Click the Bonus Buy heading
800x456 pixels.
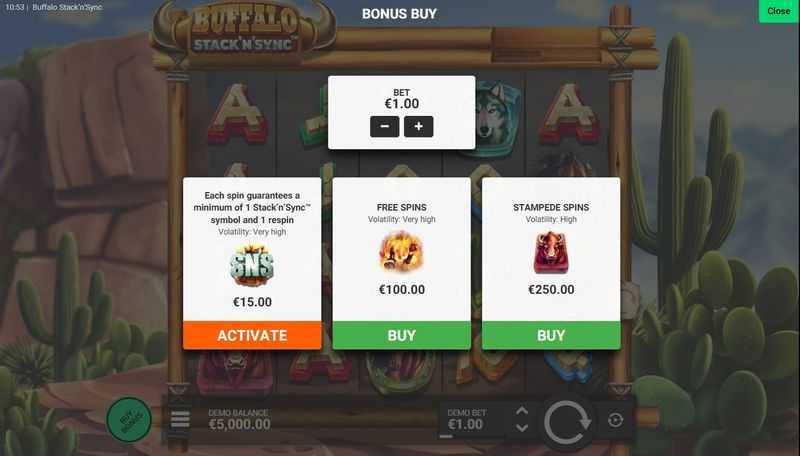pyautogui.click(x=399, y=14)
